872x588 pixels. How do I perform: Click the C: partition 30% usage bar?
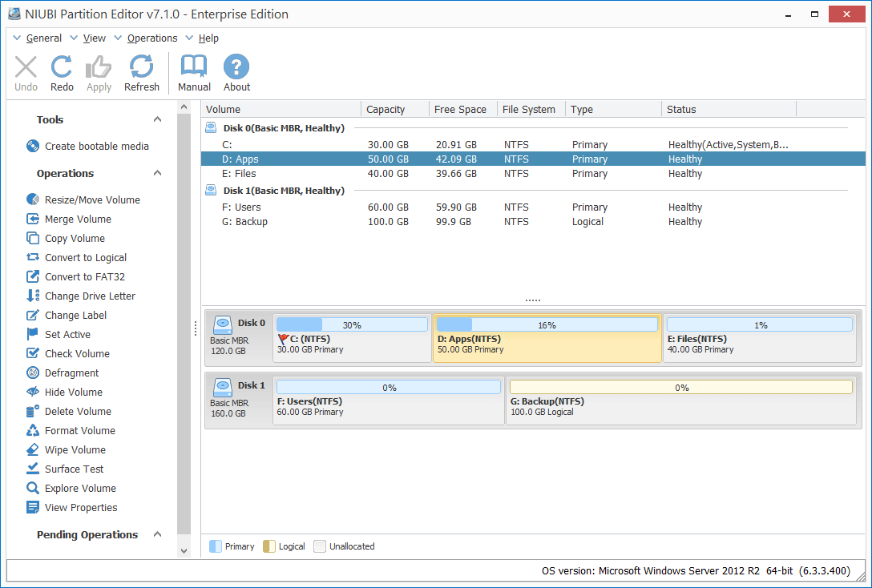point(352,324)
